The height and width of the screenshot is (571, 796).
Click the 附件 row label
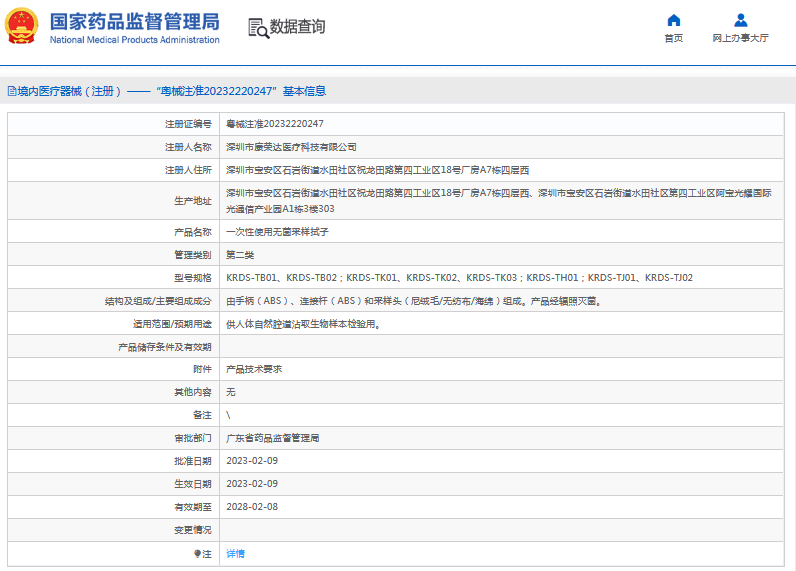202,370
